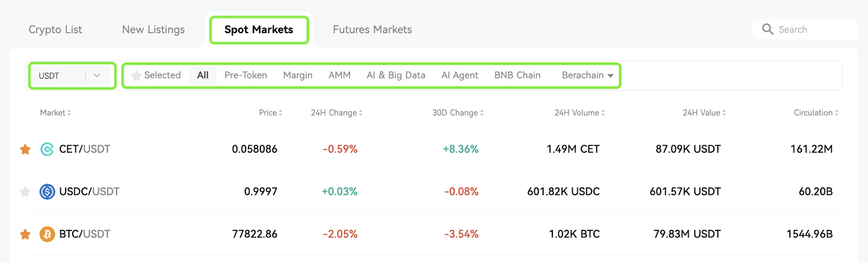The width and height of the screenshot is (868, 263).
Task: Favorite USDC/USDT with its star
Action: (25, 191)
